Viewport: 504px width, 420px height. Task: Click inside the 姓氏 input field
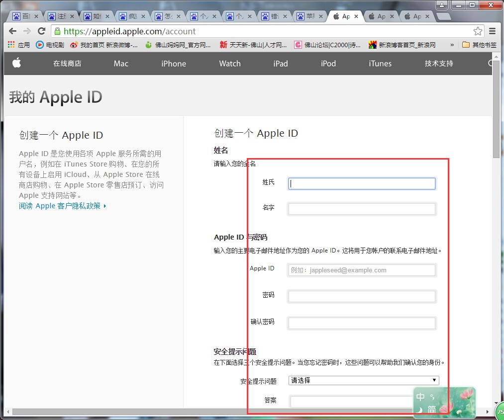point(362,183)
